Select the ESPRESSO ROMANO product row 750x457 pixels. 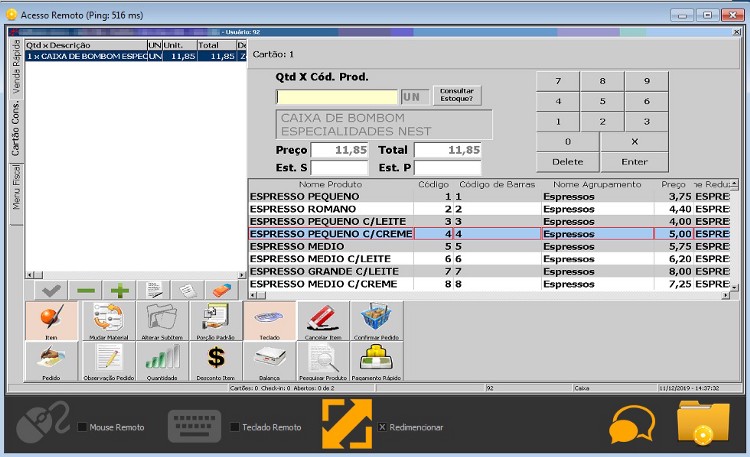coord(330,209)
